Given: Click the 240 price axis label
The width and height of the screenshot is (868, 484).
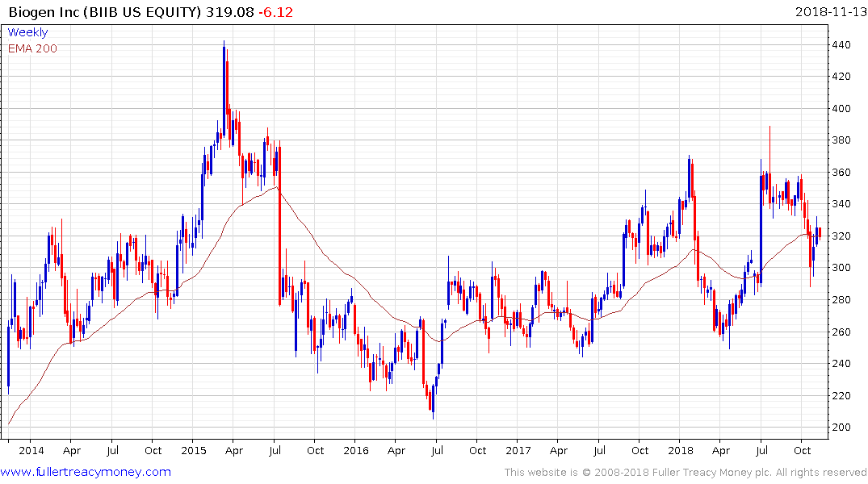Looking at the screenshot, I should click(841, 363).
